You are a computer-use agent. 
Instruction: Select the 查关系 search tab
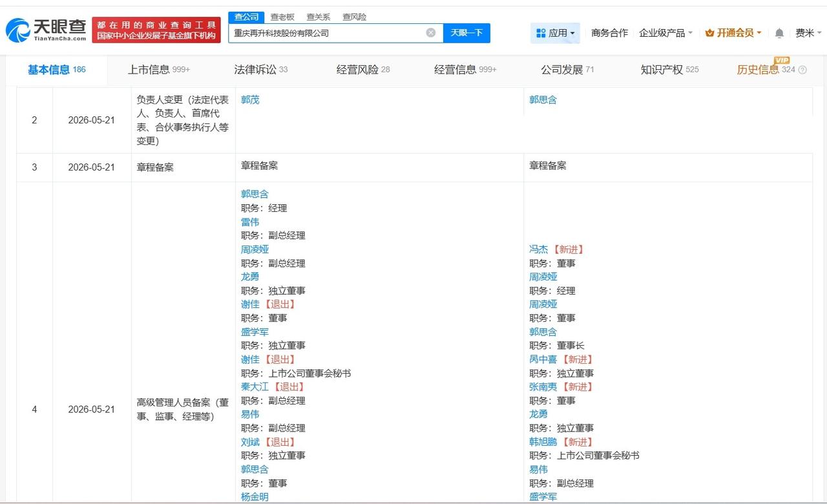pyautogui.click(x=319, y=17)
